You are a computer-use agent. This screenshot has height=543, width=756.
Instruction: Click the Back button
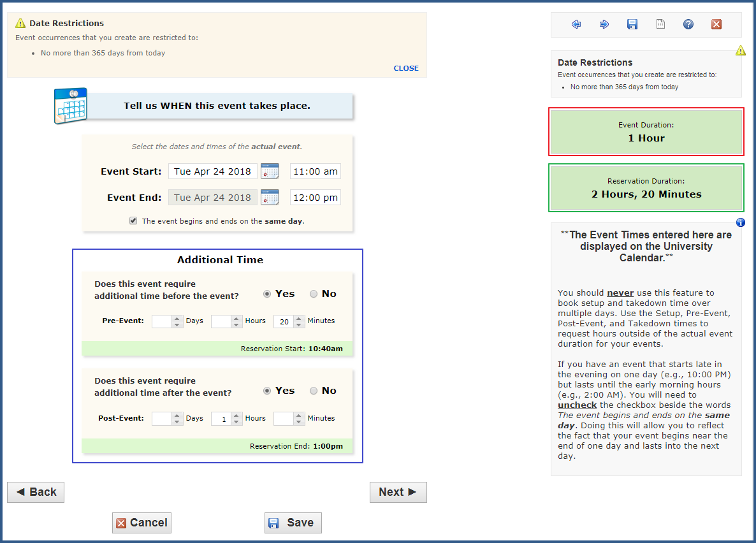(36, 492)
